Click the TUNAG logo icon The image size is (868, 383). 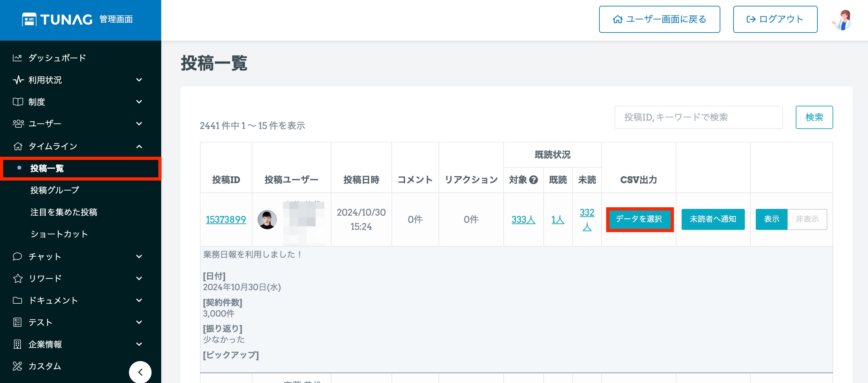29,20
